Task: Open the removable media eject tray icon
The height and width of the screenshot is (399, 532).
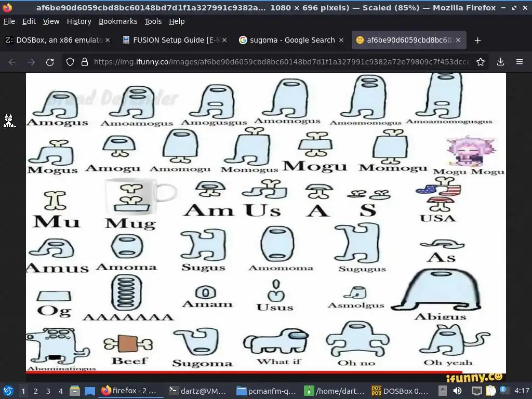Action: coord(443,391)
